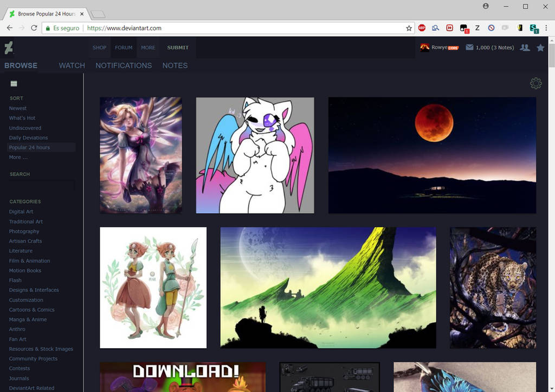Open the Digital Art category
The width and height of the screenshot is (555, 392).
(x=21, y=211)
